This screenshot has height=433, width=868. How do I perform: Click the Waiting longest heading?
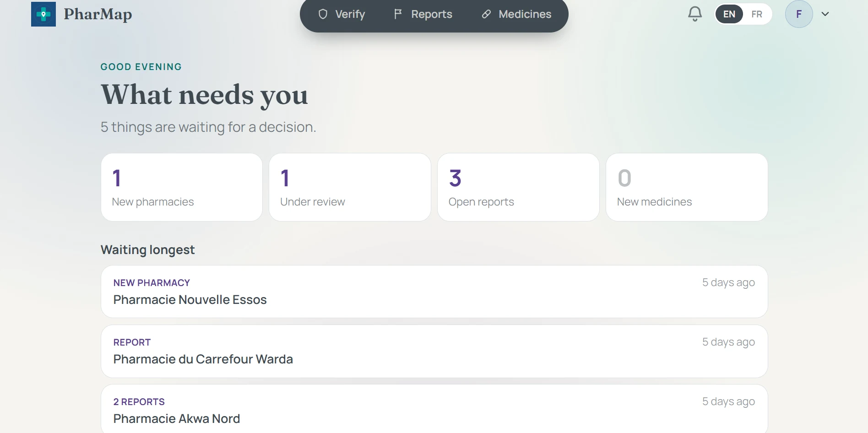tap(147, 249)
